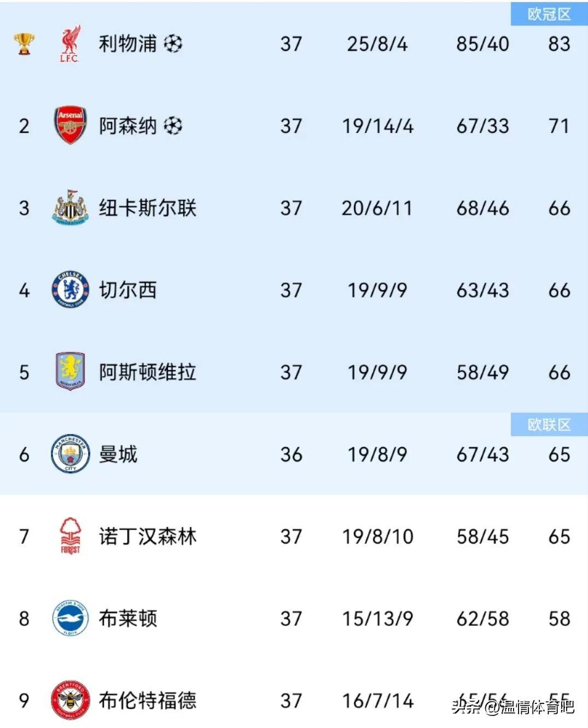Click the Liverpool club crest

[70, 44]
